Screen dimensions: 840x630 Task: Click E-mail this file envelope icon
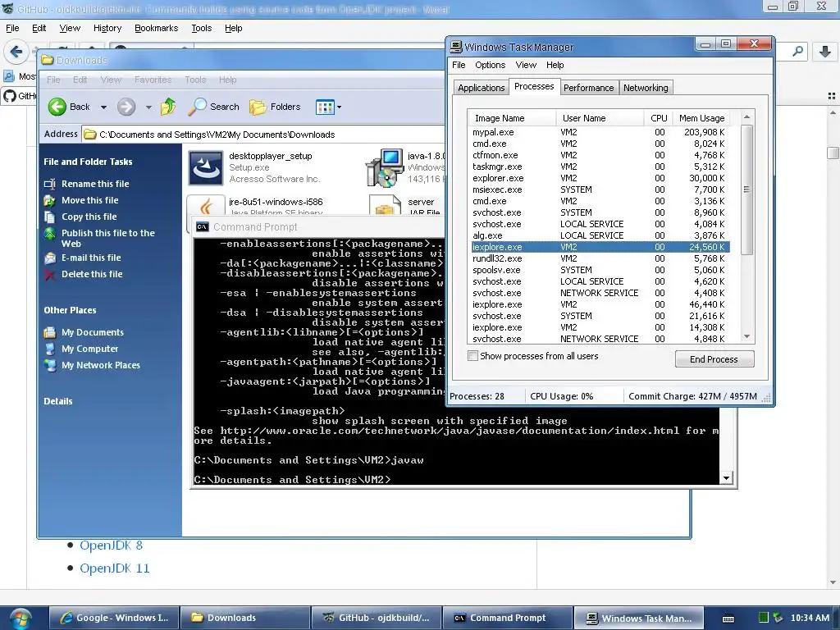pyautogui.click(x=50, y=258)
